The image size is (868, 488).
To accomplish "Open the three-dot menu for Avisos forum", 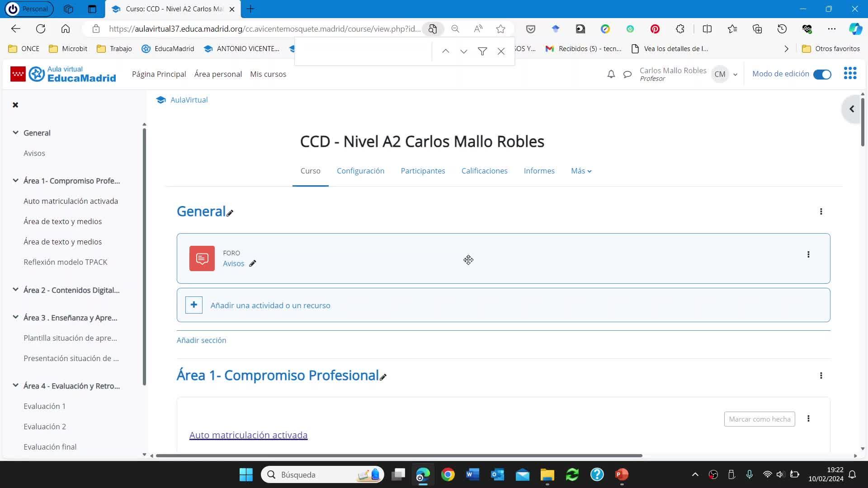I will coord(808,254).
